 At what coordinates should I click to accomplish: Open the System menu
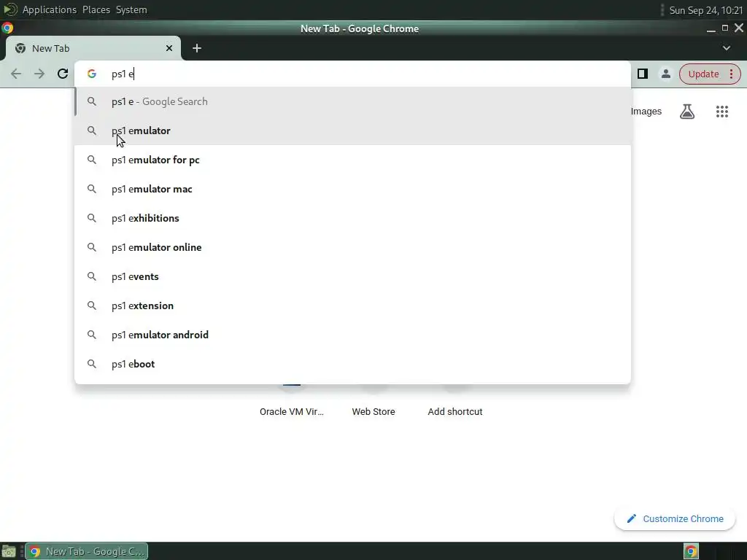tap(131, 9)
